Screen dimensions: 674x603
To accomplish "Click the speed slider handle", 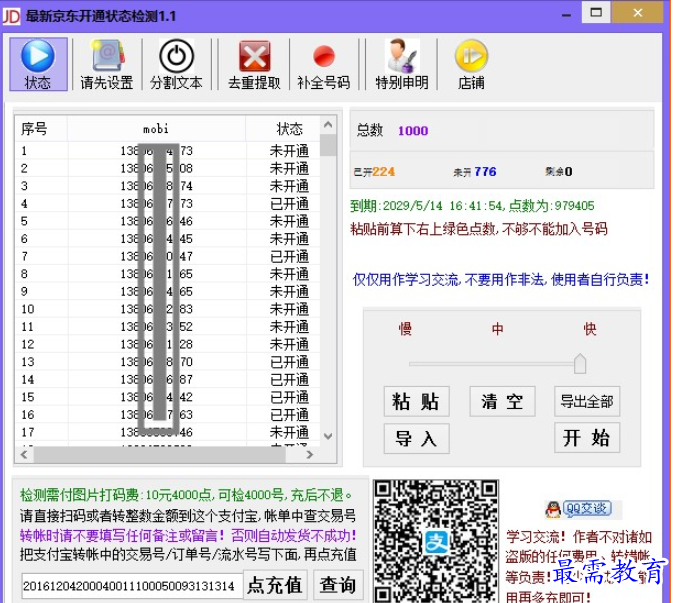I will [580, 364].
